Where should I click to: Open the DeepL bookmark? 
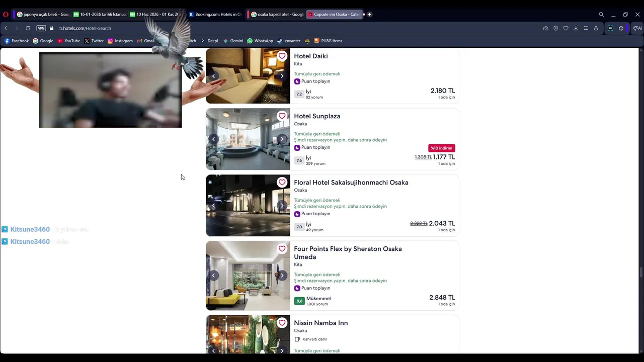pyautogui.click(x=210, y=41)
